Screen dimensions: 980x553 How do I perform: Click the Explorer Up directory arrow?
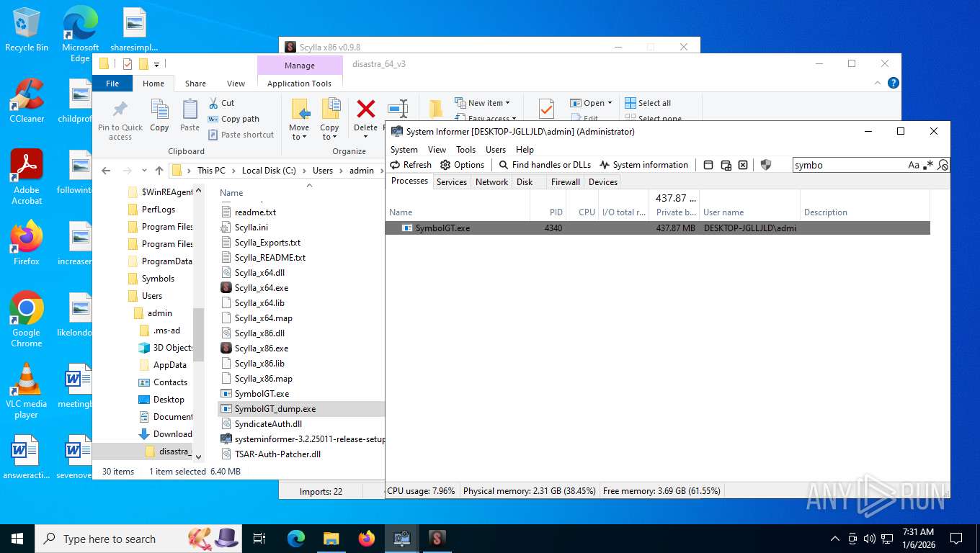click(x=159, y=171)
